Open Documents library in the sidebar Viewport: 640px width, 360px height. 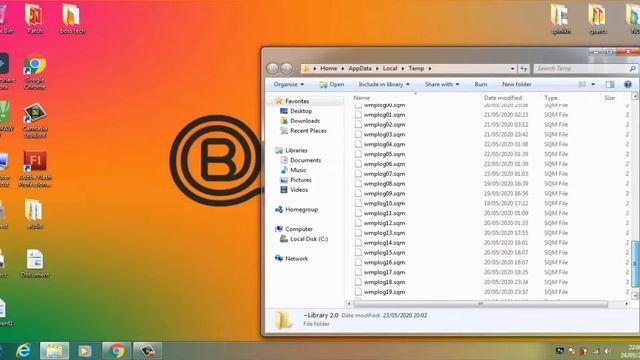pos(305,160)
